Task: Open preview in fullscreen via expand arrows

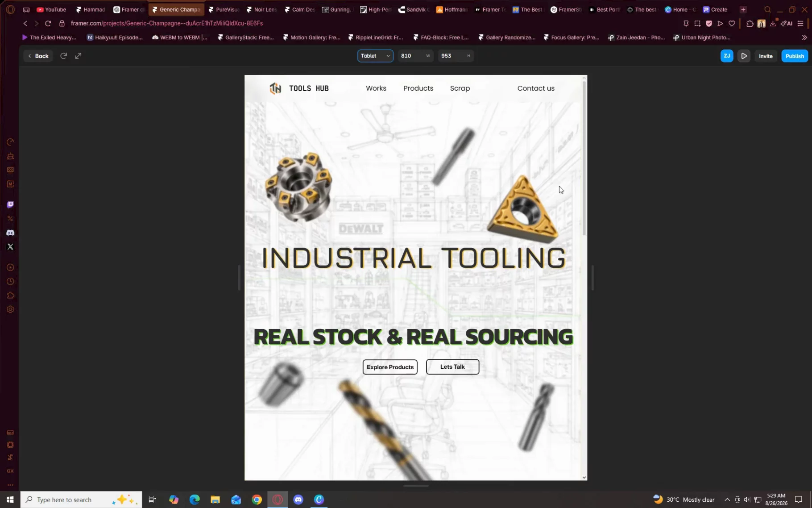Action: [x=78, y=56]
